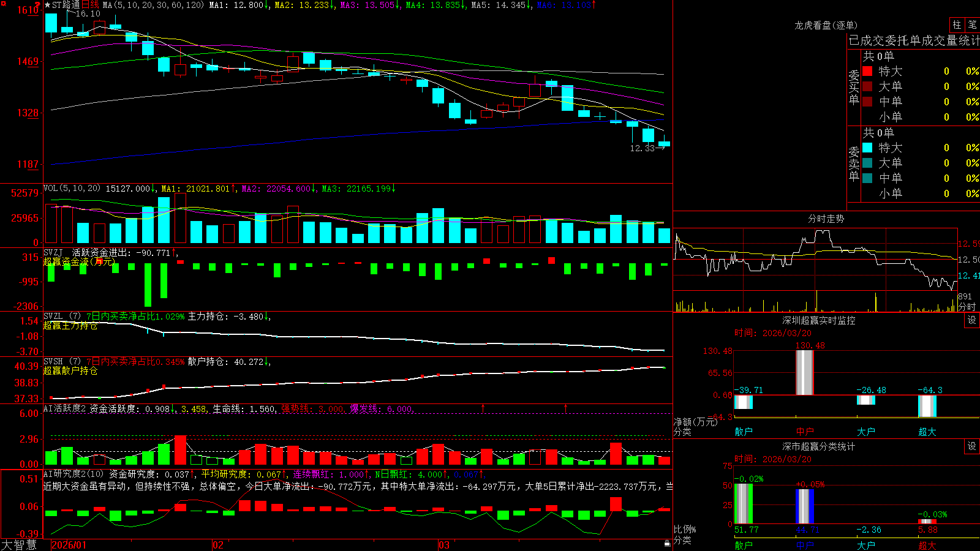Viewport: 980px width, 551px height.
Task: Click the dark red 大单 buy-order swatch
Action: tap(867, 86)
